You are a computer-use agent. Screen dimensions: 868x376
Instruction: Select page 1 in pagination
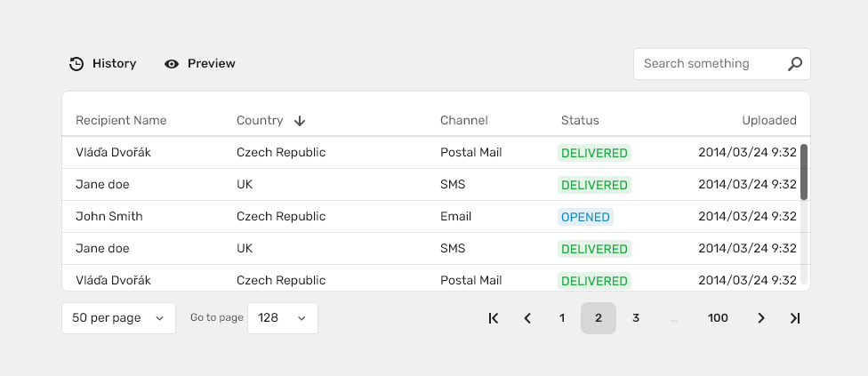coord(562,318)
